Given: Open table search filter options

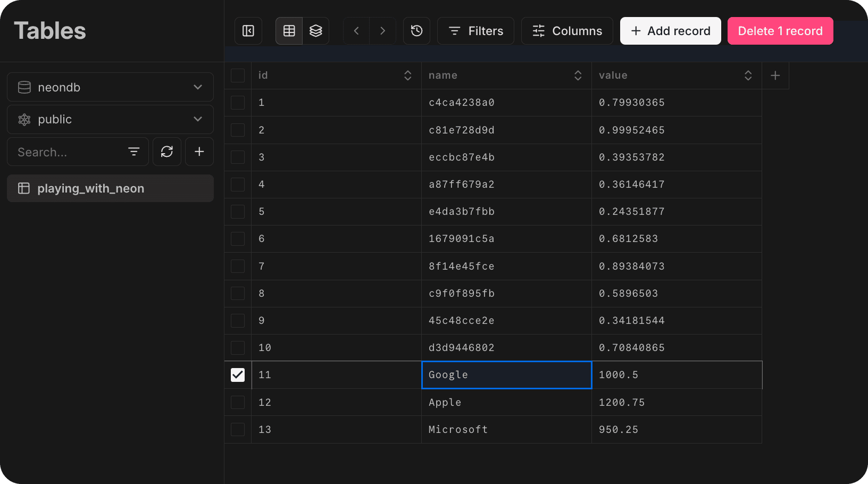Looking at the screenshot, I should [x=134, y=152].
